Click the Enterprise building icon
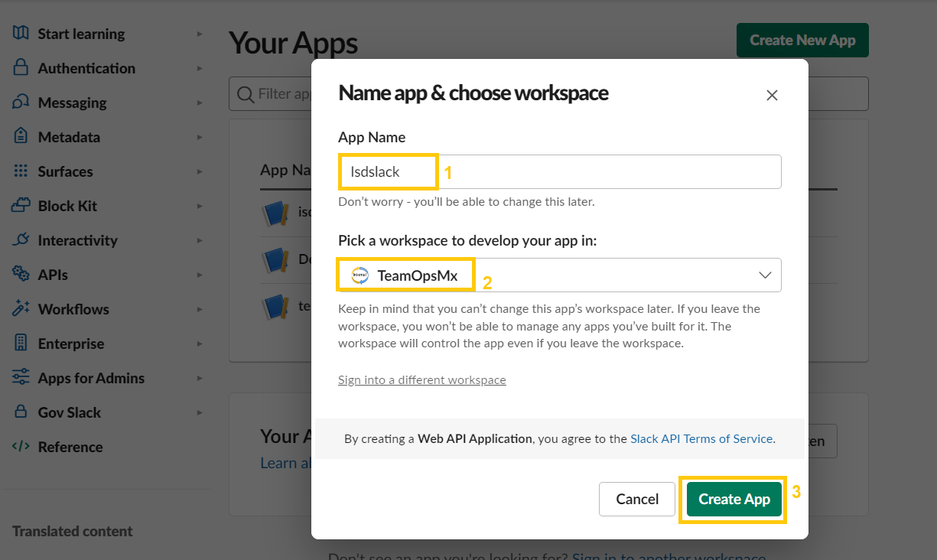The image size is (937, 560). [21, 343]
